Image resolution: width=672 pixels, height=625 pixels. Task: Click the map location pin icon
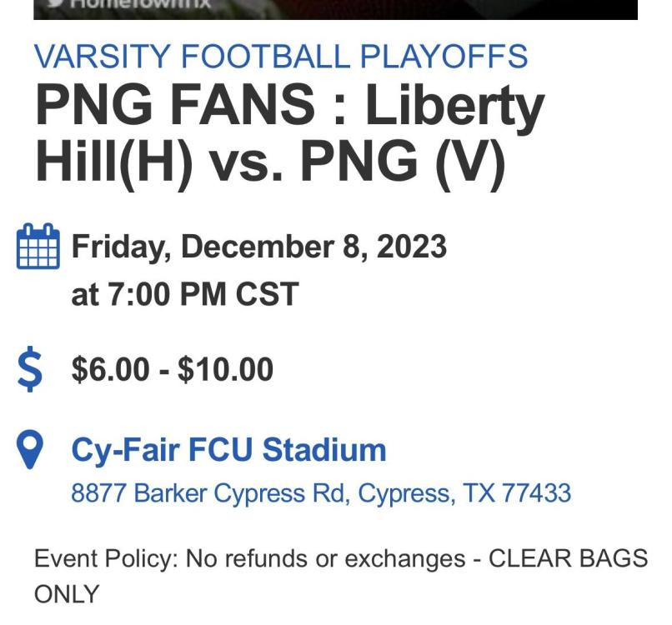point(29,450)
